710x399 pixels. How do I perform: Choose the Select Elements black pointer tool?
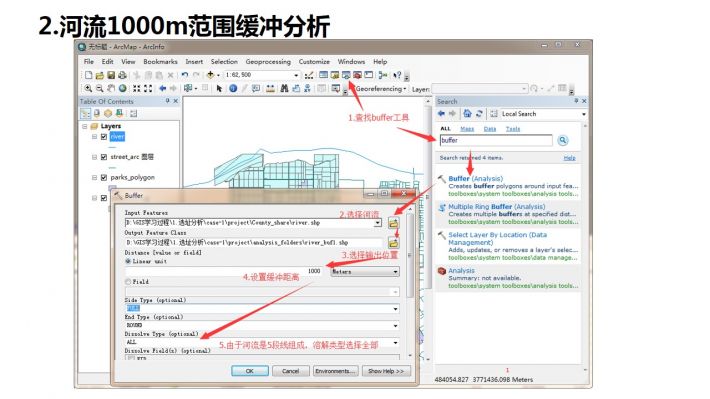click(220, 89)
